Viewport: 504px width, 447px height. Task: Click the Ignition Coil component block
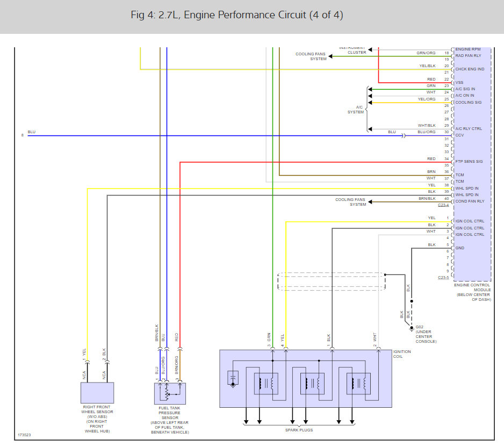tap(305, 379)
